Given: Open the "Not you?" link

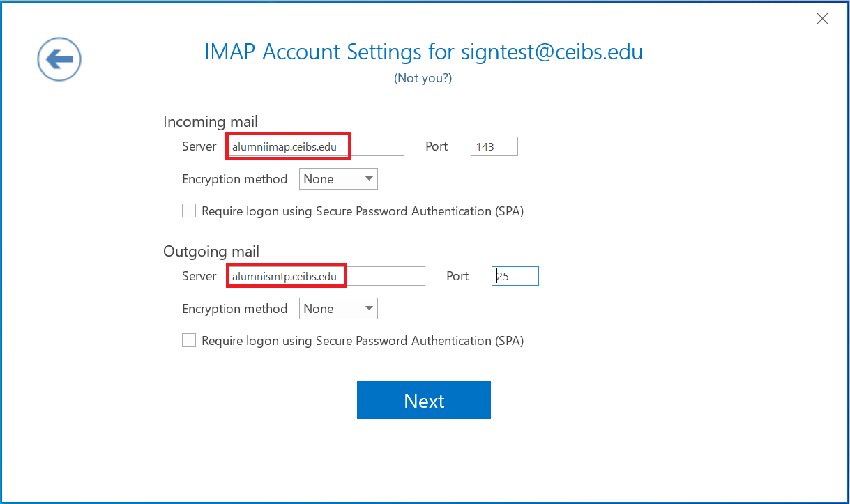Looking at the screenshot, I should pyautogui.click(x=423, y=78).
